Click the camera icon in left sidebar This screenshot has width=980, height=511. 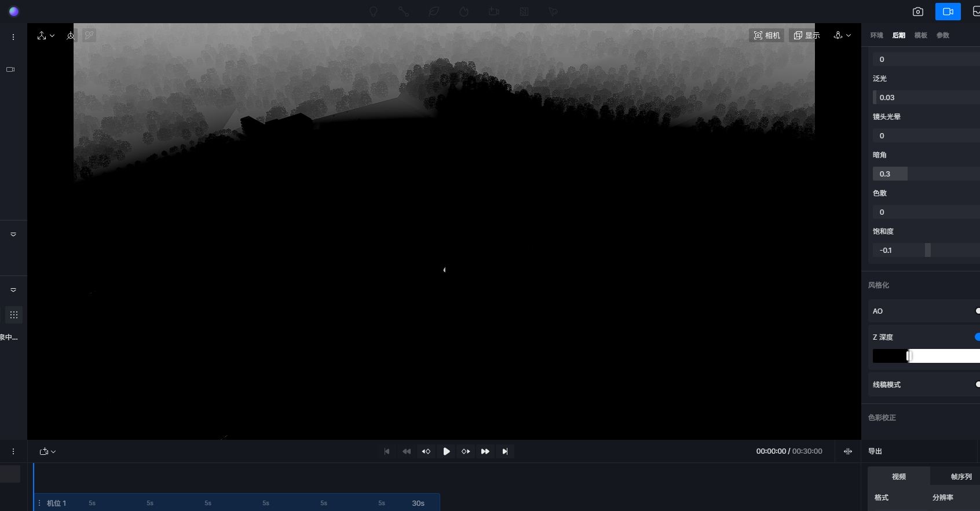pyautogui.click(x=10, y=69)
